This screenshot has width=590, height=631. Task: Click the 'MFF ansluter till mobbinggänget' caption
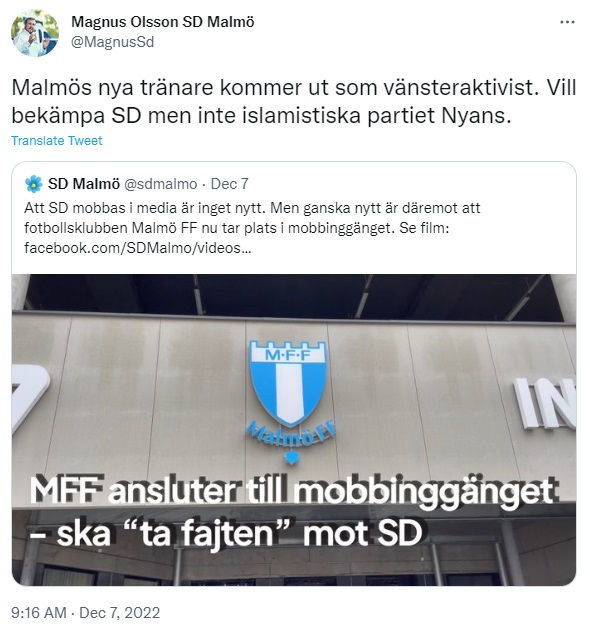[293, 492]
